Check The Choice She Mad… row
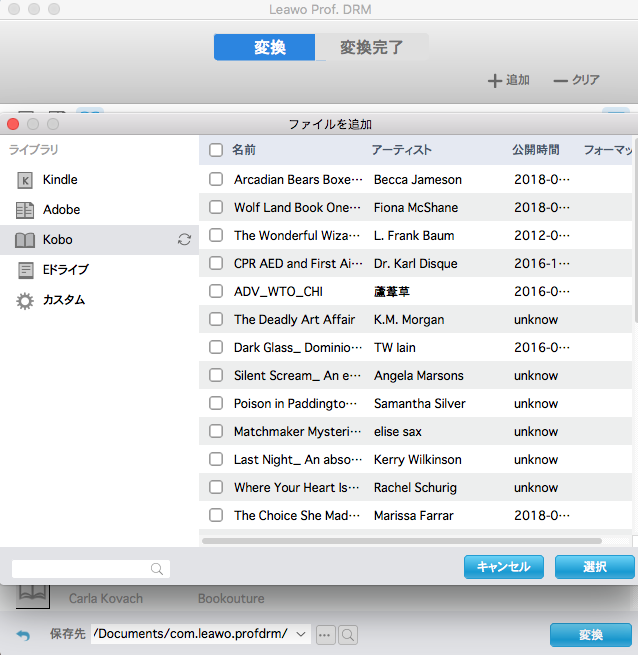 216,515
